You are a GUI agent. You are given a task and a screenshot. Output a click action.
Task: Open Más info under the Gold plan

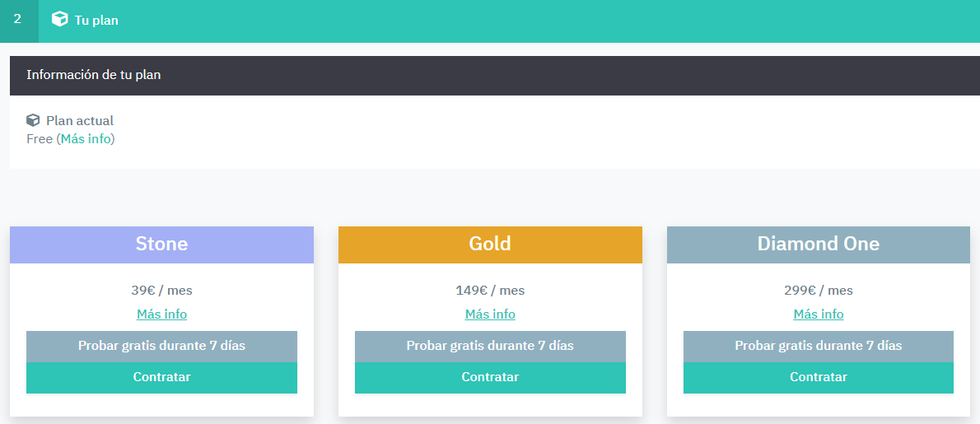pos(490,315)
